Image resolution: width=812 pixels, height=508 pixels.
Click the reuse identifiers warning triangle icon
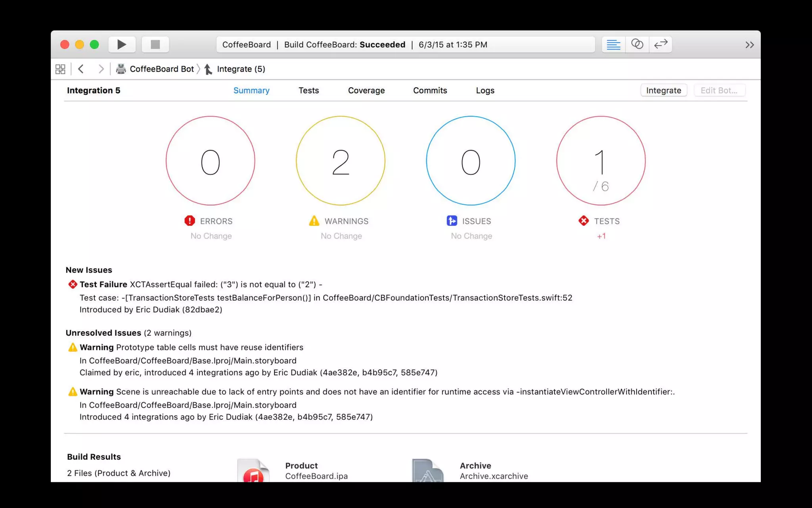[73, 347]
